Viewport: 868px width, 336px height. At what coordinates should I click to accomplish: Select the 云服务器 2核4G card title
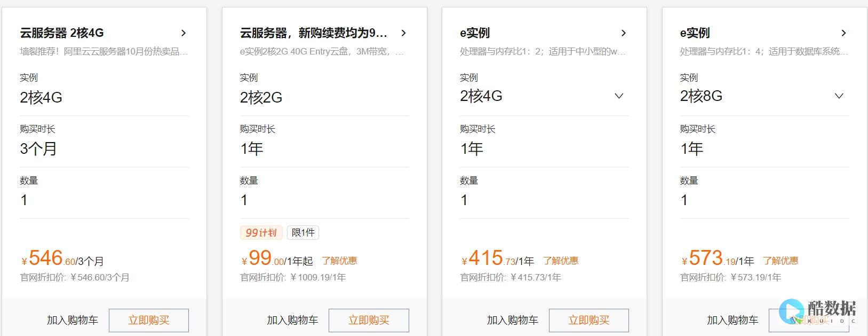[x=62, y=33]
